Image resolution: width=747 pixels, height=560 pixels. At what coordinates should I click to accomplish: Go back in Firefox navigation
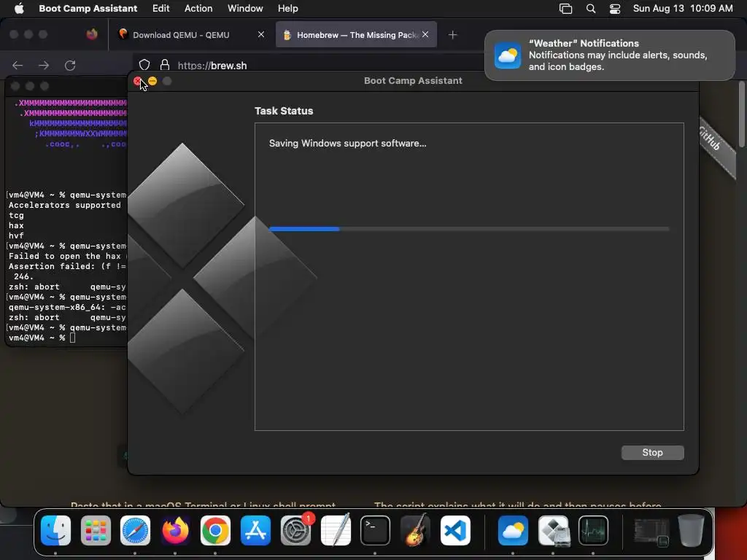(x=18, y=65)
